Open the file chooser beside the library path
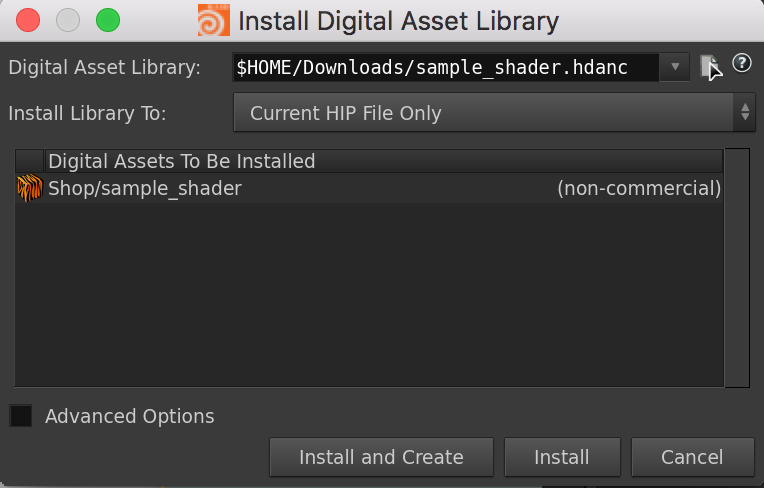Viewport: 764px width, 488px height. click(x=709, y=67)
